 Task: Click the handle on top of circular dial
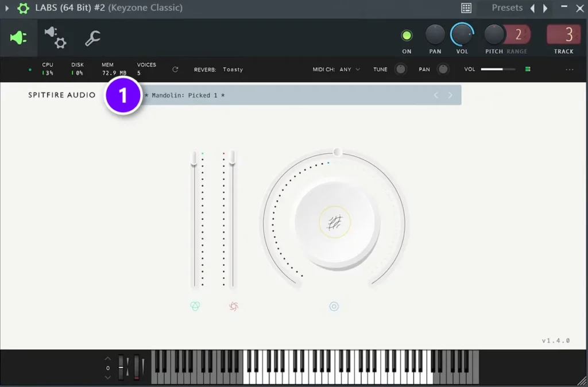(x=337, y=152)
